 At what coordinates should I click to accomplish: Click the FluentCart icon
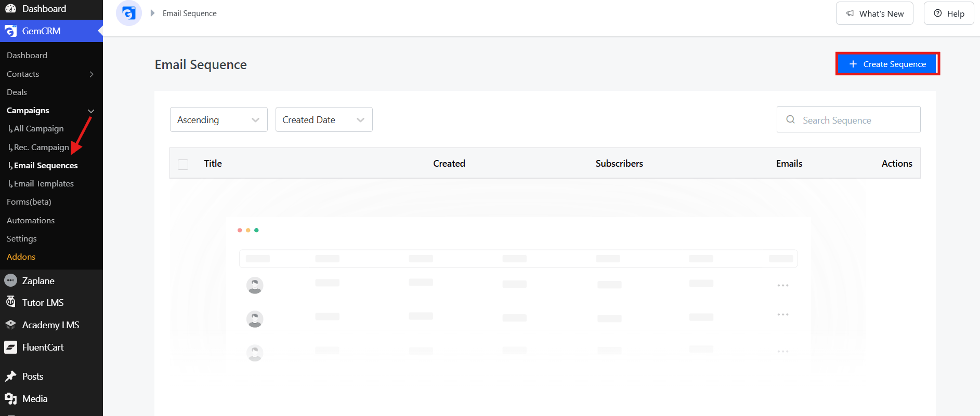pyautogui.click(x=10, y=347)
